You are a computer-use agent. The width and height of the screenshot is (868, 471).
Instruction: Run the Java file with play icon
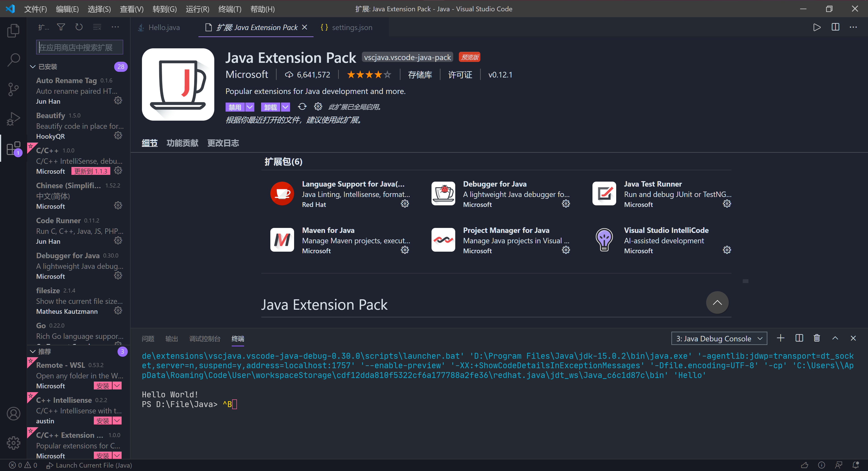coord(817,27)
